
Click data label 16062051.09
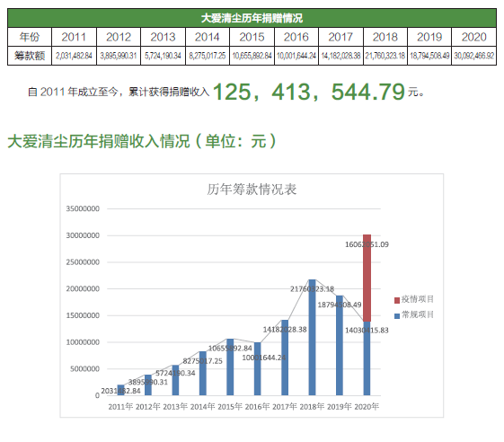point(367,244)
